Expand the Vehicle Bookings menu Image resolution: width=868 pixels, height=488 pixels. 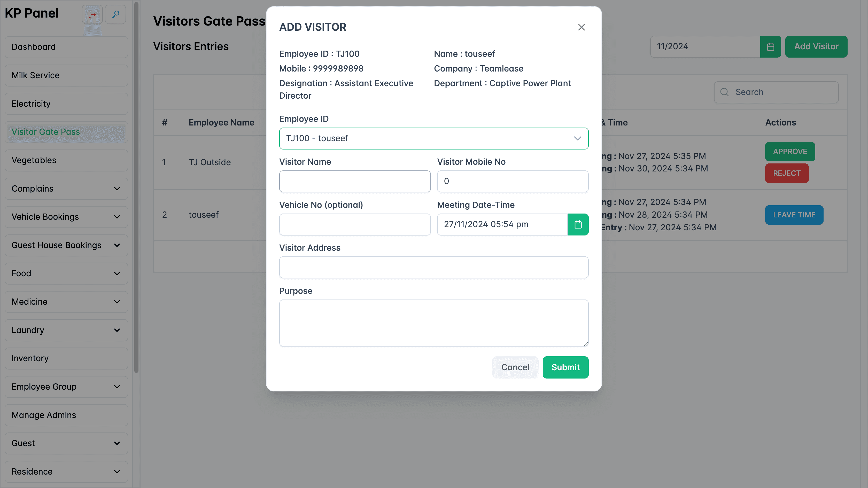click(117, 217)
